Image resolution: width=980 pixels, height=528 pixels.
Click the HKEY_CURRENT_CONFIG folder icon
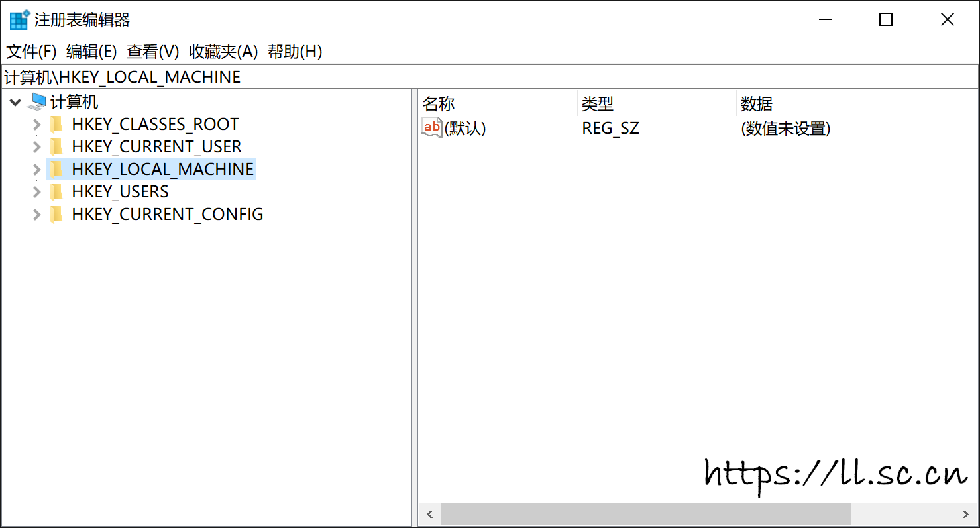[57, 215]
